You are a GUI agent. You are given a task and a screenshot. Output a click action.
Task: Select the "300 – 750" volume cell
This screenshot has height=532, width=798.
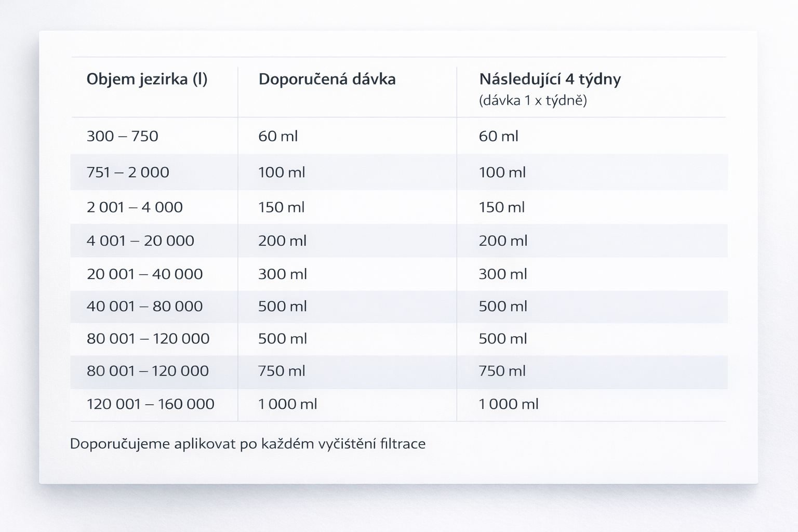122,136
